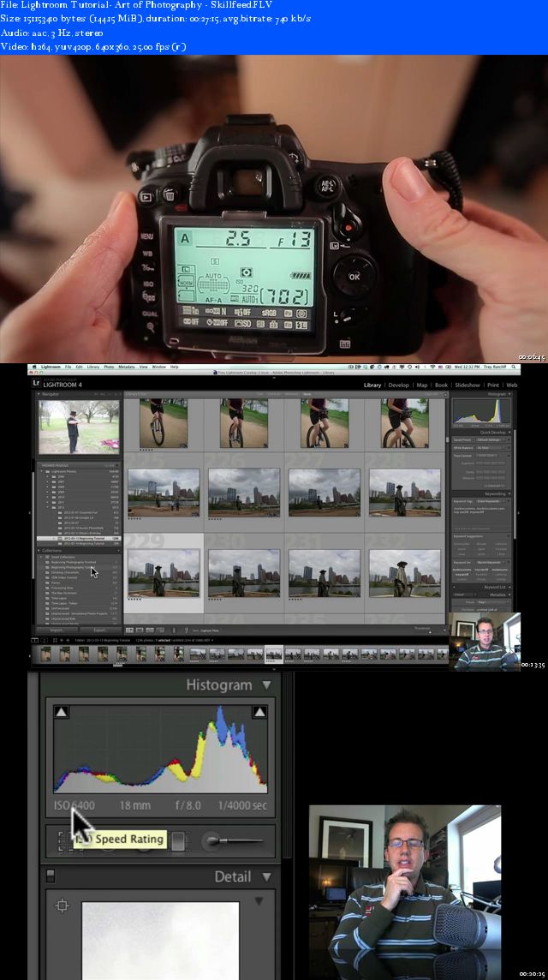Image resolution: width=548 pixels, height=980 pixels.
Task: Toggle the highlight clipping indicator in the large histogram
Action: coord(259,712)
